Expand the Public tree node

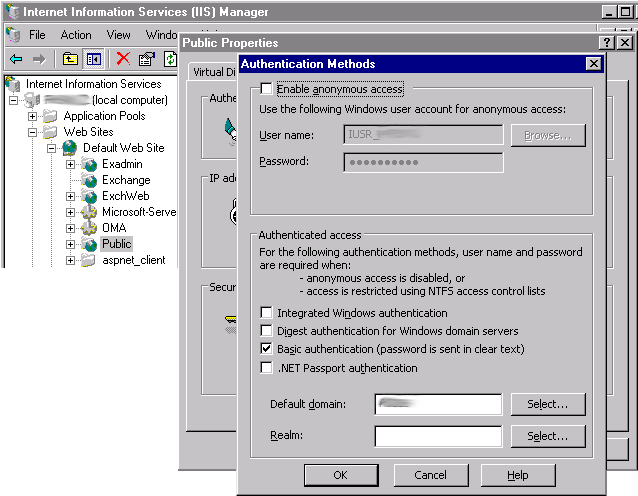click(70, 244)
